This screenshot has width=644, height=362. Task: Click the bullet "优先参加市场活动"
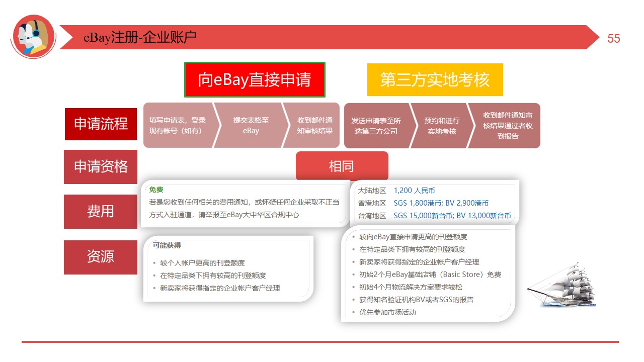click(x=387, y=312)
